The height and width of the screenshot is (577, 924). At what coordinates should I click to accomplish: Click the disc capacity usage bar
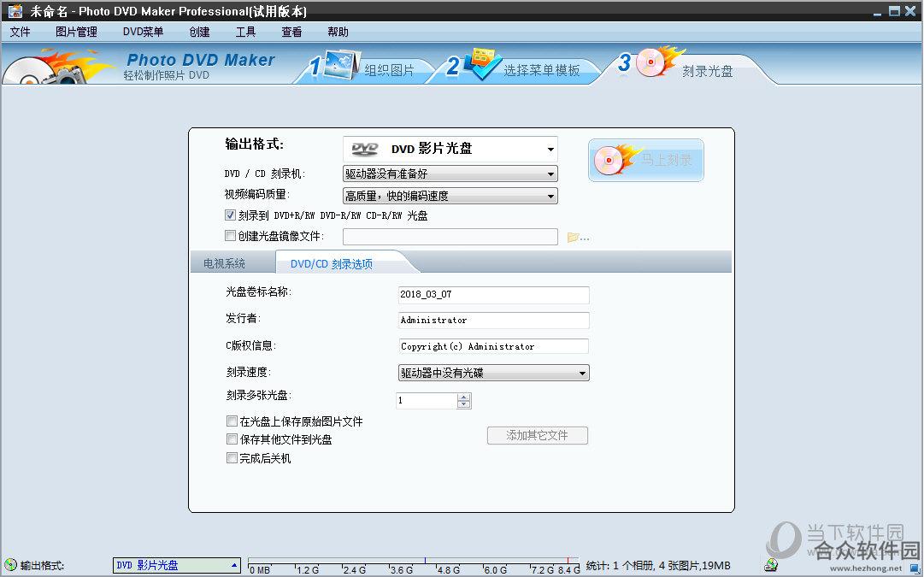click(414, 566)
